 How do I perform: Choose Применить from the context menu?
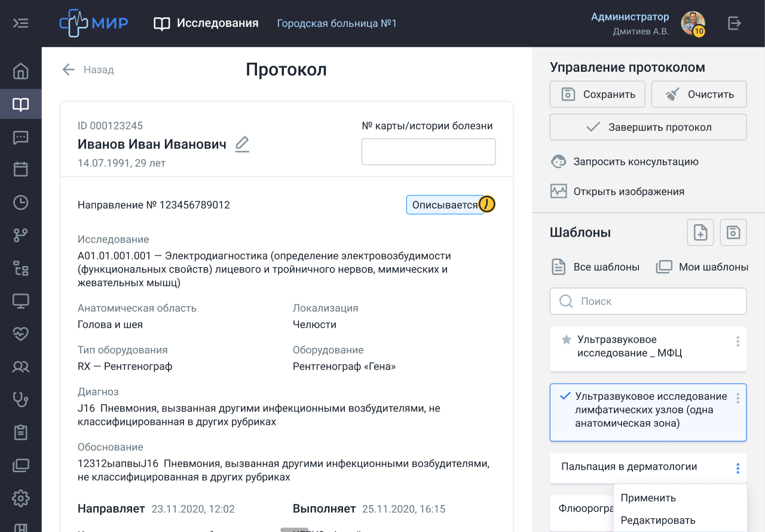tap(648, 498)
